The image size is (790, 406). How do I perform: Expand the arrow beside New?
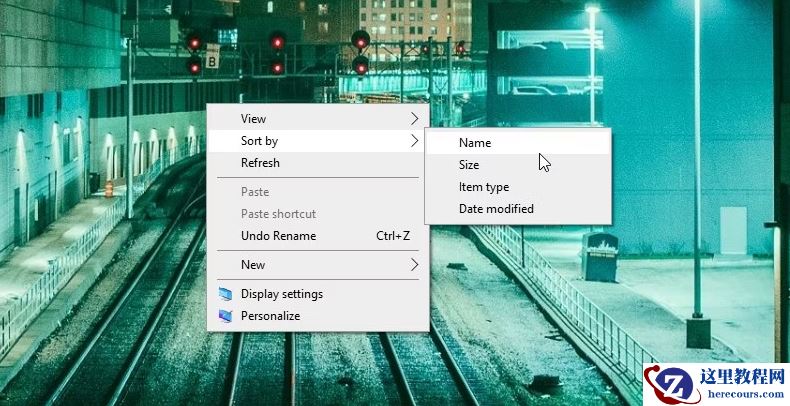click(414, 265)
